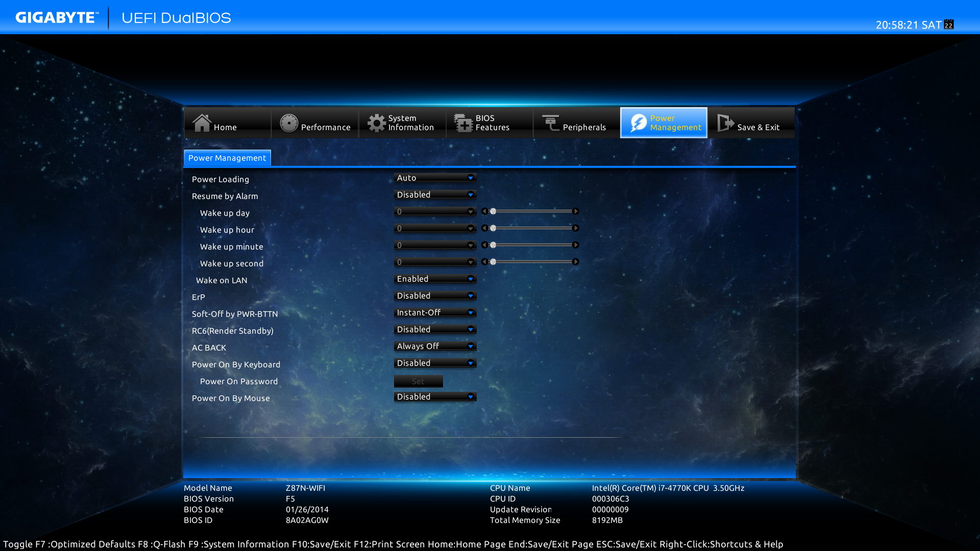
Task: Click left arrow of Wake up second slider
Action: [484, 262]
